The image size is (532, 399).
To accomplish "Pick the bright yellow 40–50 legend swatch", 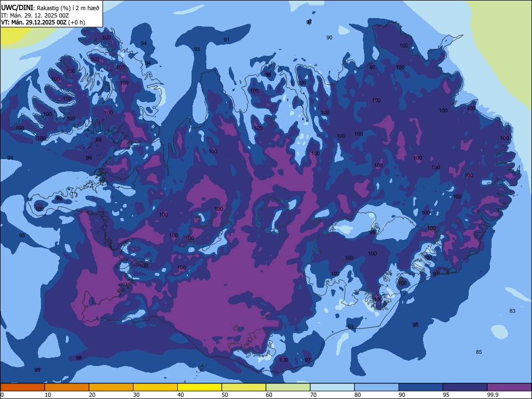I will click(199, 387).
